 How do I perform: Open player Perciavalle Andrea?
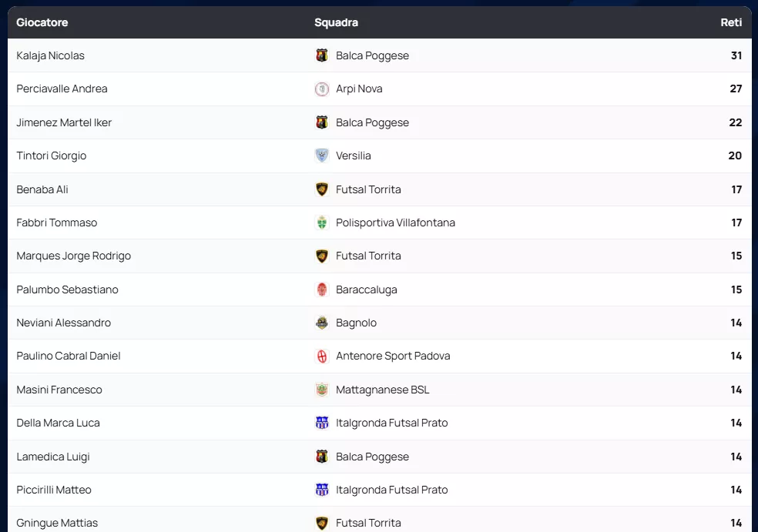tap(62, 89)
